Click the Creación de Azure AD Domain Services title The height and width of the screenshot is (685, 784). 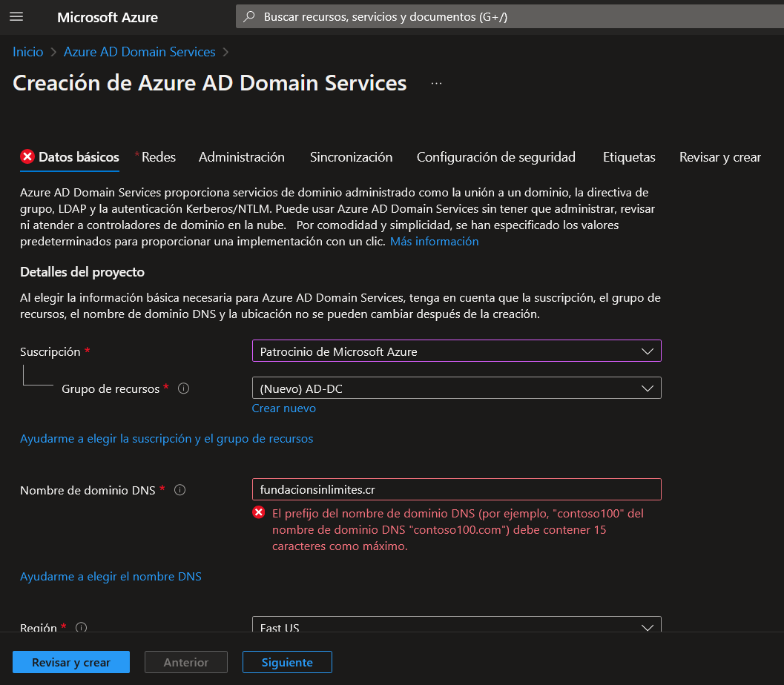click(x=209, y=83)
